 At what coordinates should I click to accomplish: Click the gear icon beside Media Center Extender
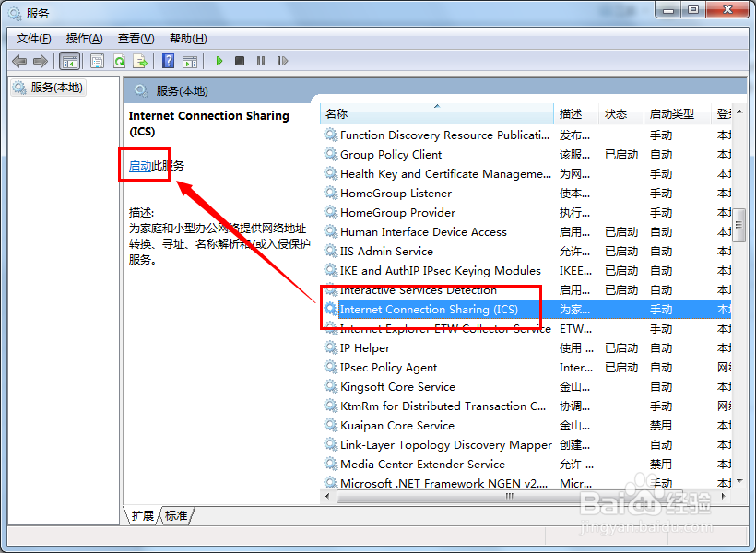point(331,464)
